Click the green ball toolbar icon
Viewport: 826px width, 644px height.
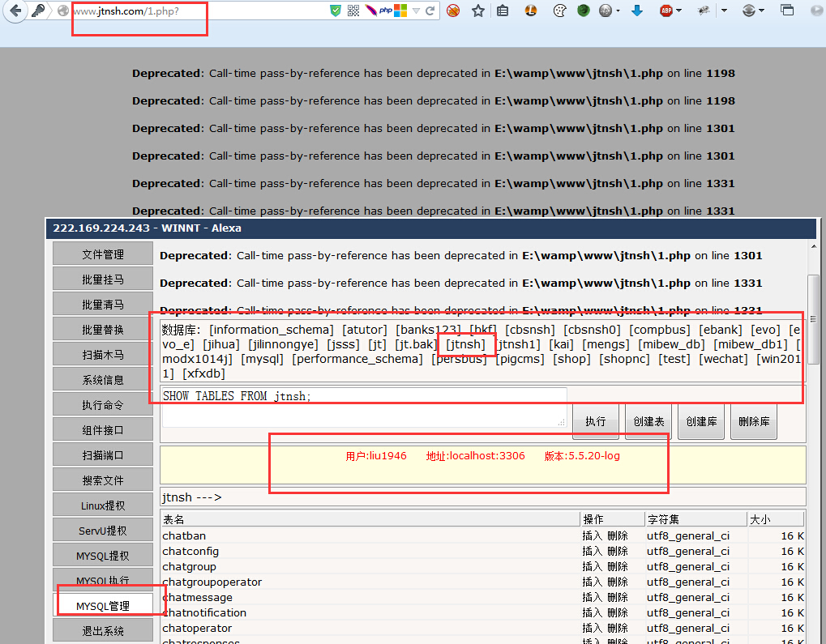tap(583, 11)
